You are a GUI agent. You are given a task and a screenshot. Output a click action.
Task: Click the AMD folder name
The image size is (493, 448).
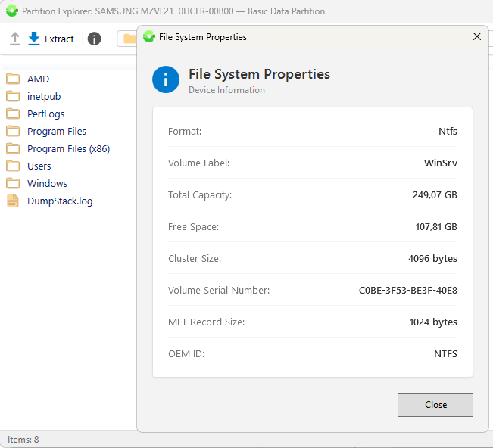pos(39,79)
